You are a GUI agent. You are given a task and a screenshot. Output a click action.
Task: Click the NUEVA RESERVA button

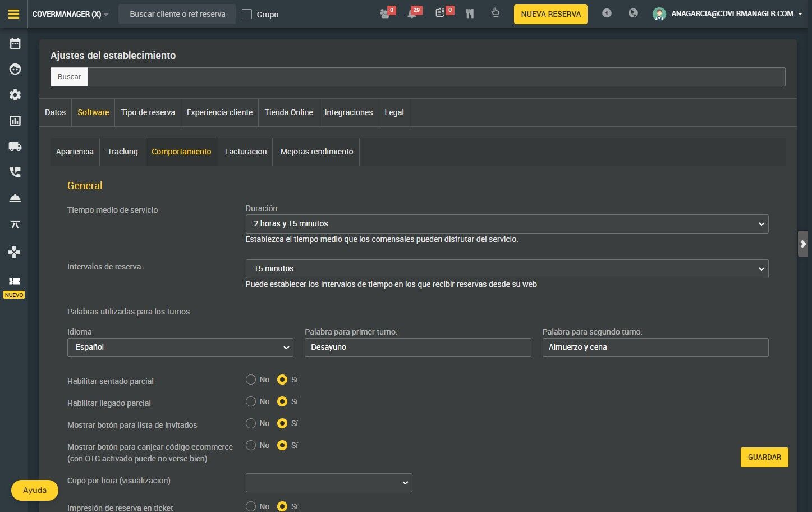(550, 14)
